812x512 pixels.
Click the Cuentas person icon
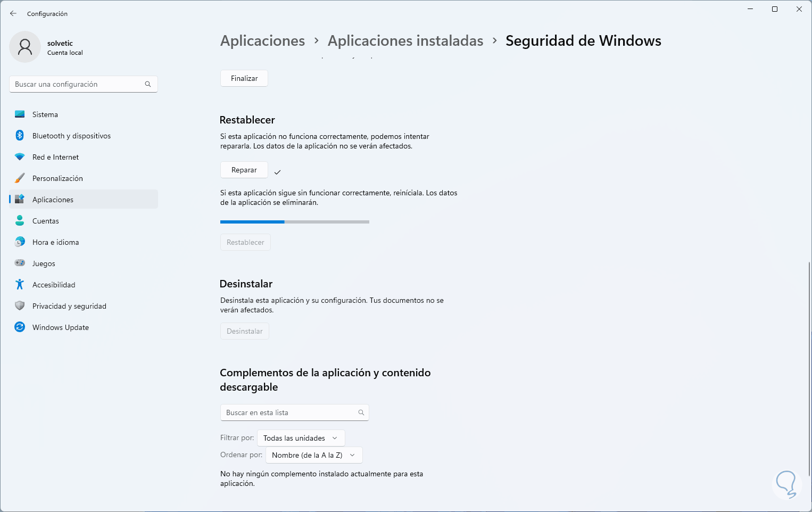pos(20,221)
